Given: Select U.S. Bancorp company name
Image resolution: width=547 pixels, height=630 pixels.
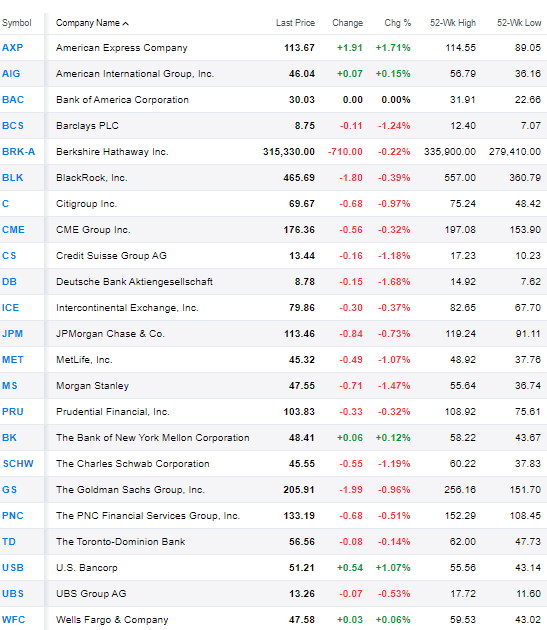Looking at the screenshot, I should (x=87, y=568).
